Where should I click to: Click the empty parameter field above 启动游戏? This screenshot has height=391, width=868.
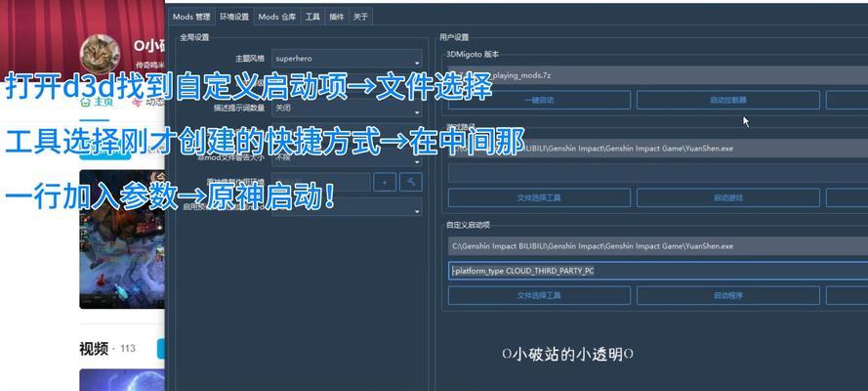(658, 173)
